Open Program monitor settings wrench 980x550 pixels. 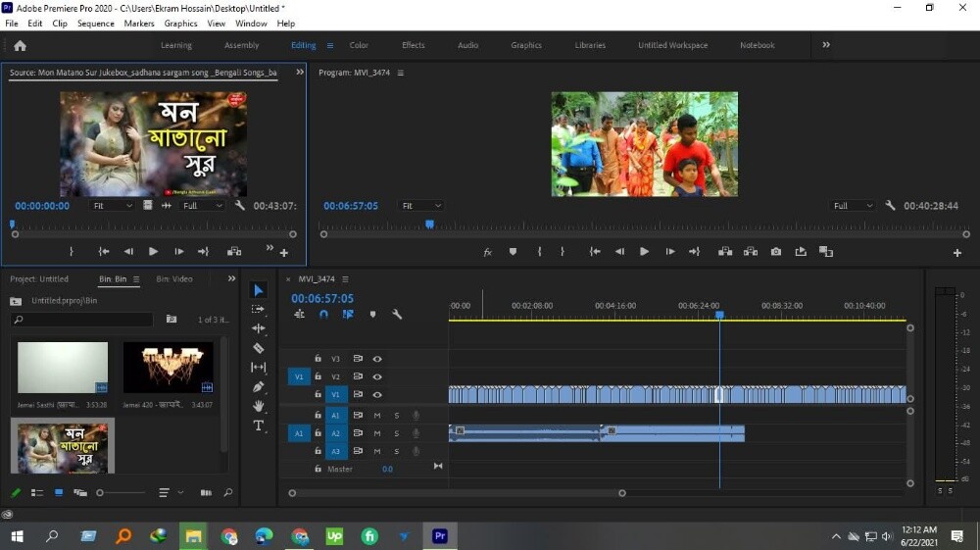[890, 205]
